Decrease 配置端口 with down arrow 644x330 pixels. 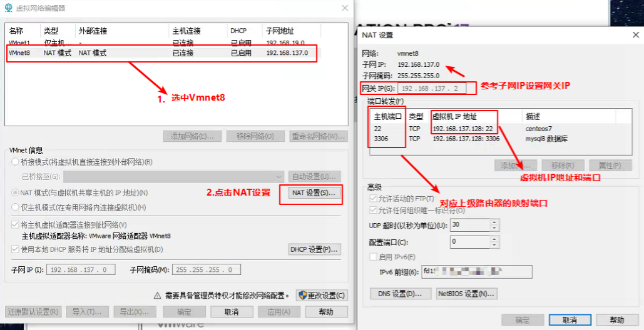pos(494,245)
